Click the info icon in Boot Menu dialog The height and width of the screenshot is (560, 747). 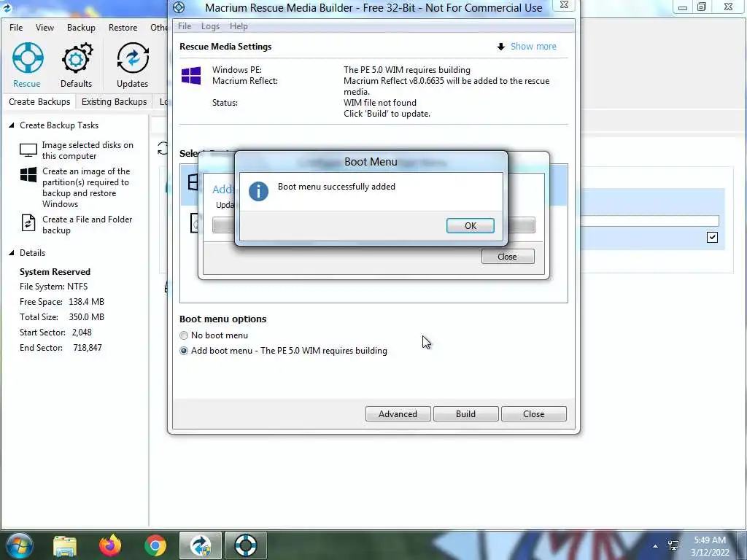[x=258, y=192]
